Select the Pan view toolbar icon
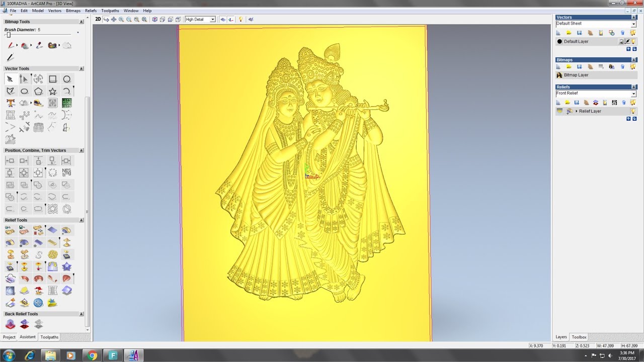The image size is (644, 362). (114, 19)
